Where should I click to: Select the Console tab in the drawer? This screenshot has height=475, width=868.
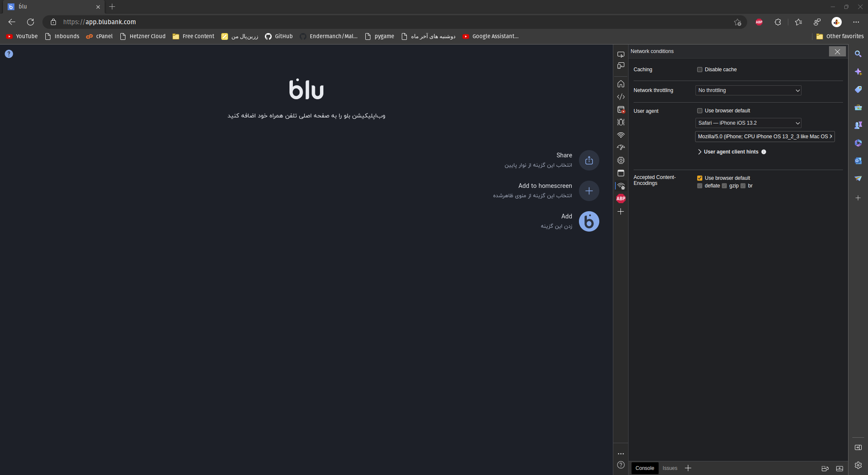click(x=644, y=468)
